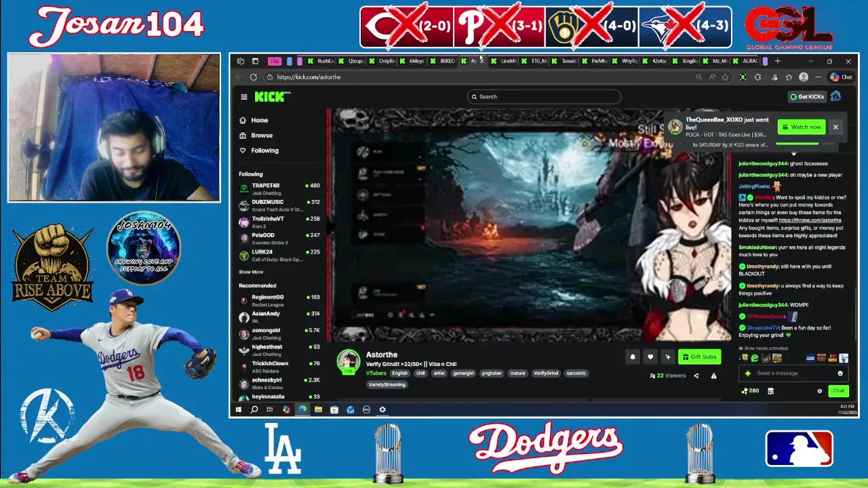Open the TRAPST4R followed channel
Screen dimensions: 868x488
click(x=279, y=188)
